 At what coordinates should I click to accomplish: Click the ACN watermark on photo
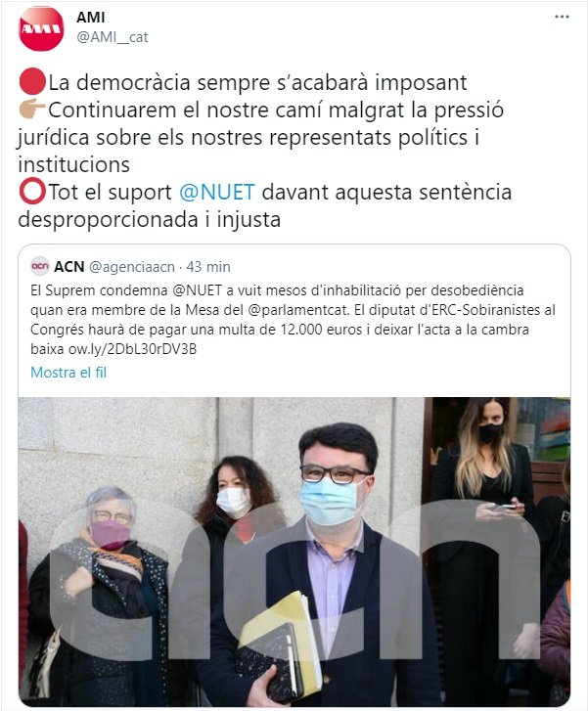point(294,580)
